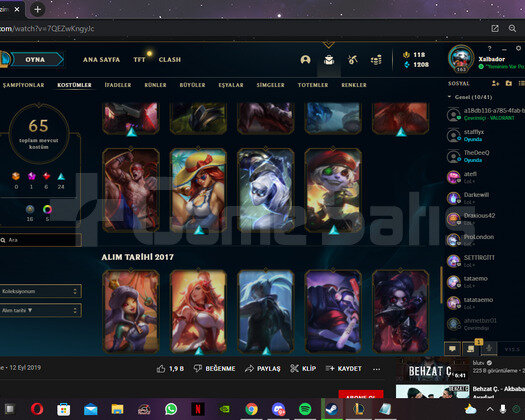The image size is (525, 420).
Task: Open the Koleksiyonum filter dropdown
Action: click(41, 291)
